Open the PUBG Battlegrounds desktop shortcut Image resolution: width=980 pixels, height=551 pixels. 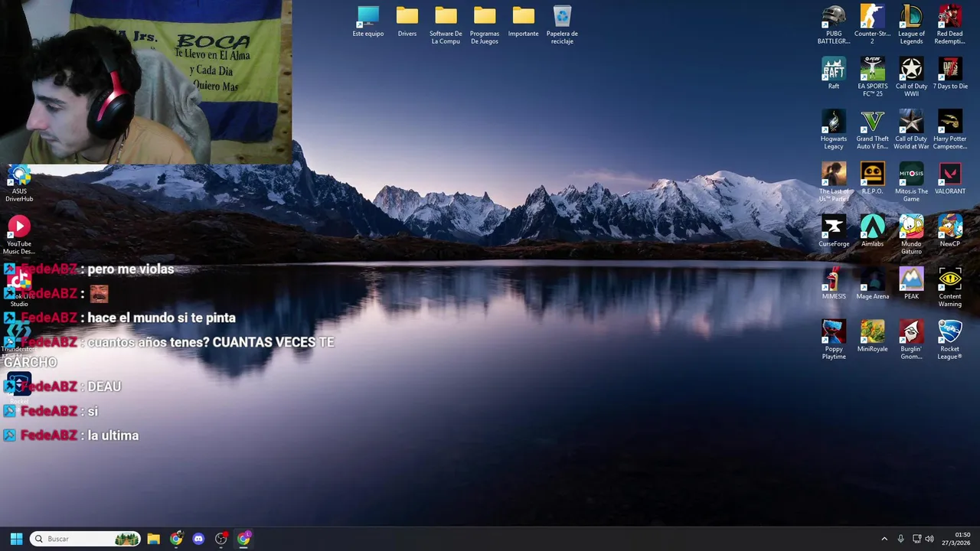[834, 24]
